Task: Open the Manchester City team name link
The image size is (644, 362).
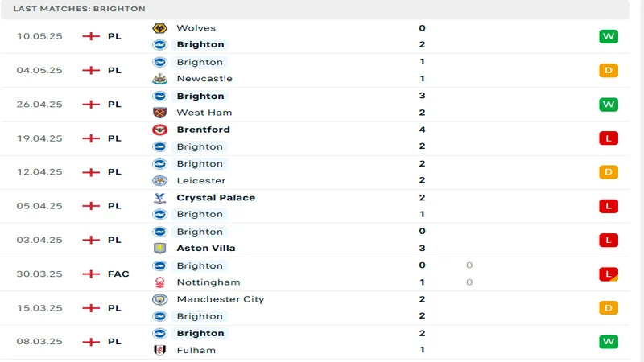Action: click(220, 299)
